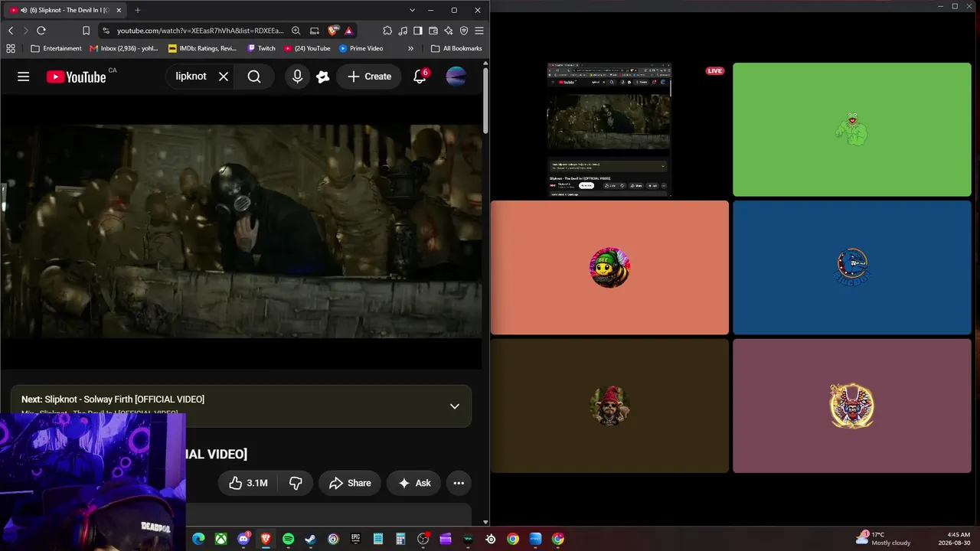Open a new browser tab
980x551 pixels.
click(x=138, y=10)
